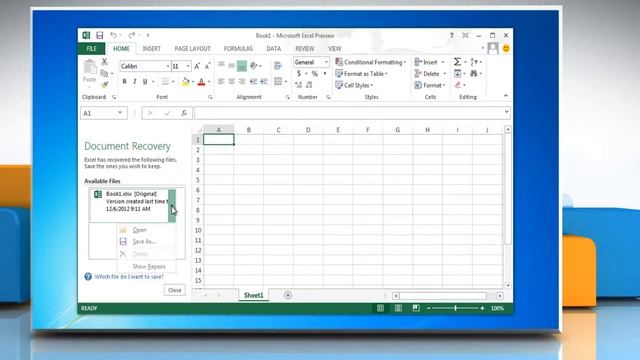Toggle Align Left in Alignment group
The width and height of the screenshot is (640, 360).
click(x=221, y=82)
